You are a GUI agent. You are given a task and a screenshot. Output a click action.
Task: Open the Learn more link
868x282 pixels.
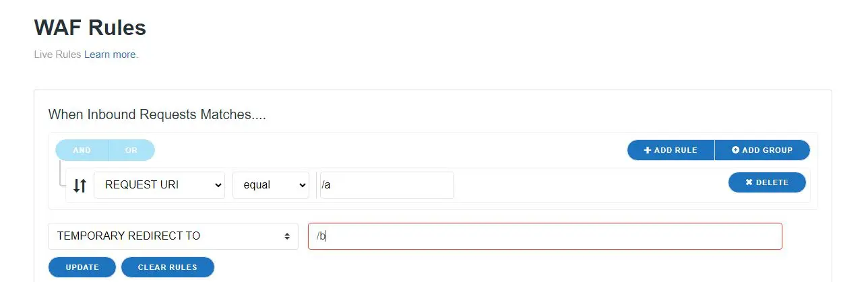[110, 55]
